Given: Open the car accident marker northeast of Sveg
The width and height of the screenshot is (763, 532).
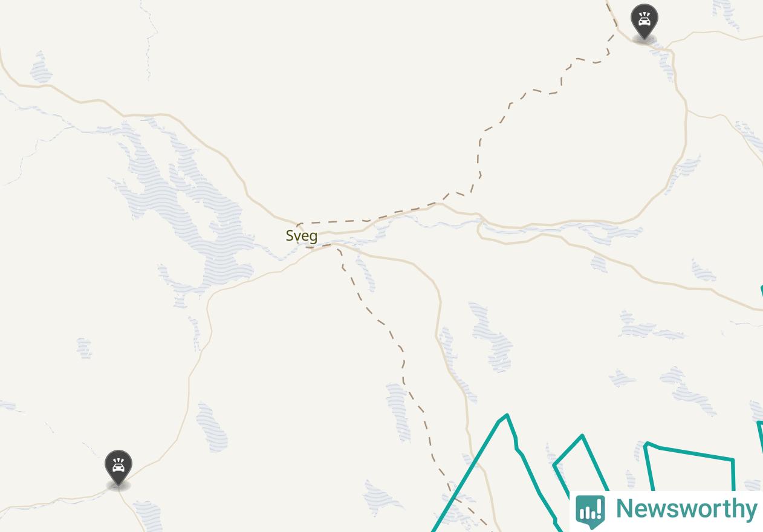Looking at the screenshot, I should (x=644, y=22).
